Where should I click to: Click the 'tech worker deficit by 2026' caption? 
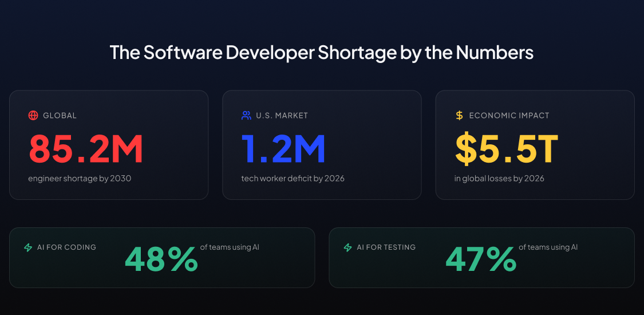[293, 179]
